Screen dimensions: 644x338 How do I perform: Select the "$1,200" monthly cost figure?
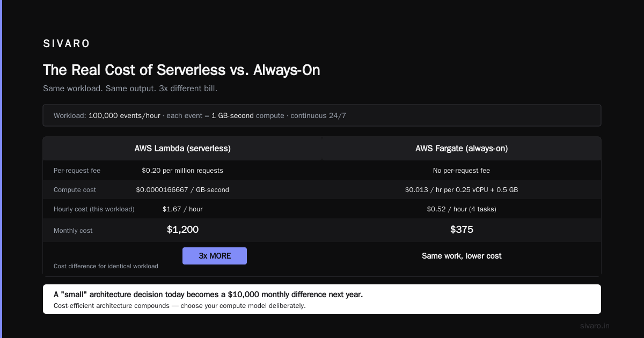tap(182, 230)
